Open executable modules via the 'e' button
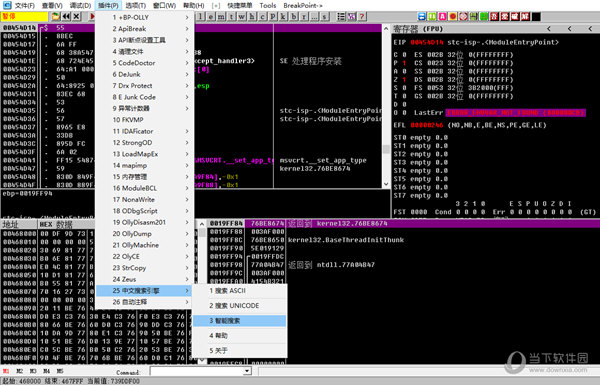 tap(211, 16)
